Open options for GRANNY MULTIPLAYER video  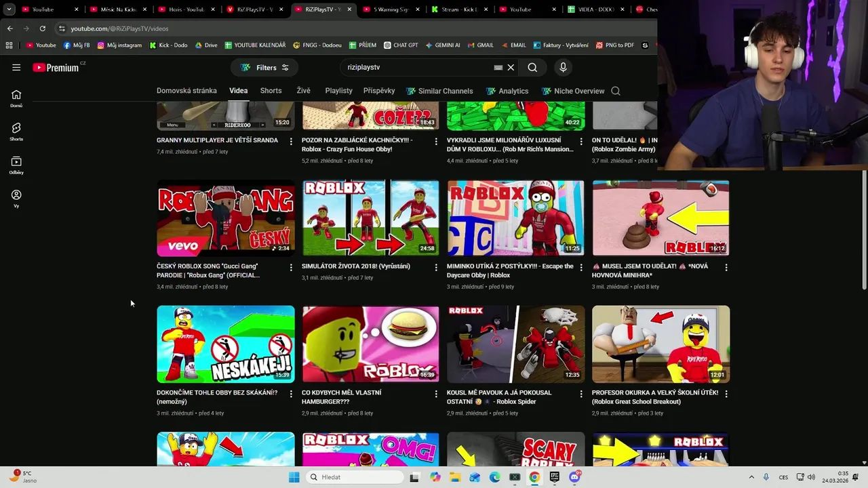point(291,141)
